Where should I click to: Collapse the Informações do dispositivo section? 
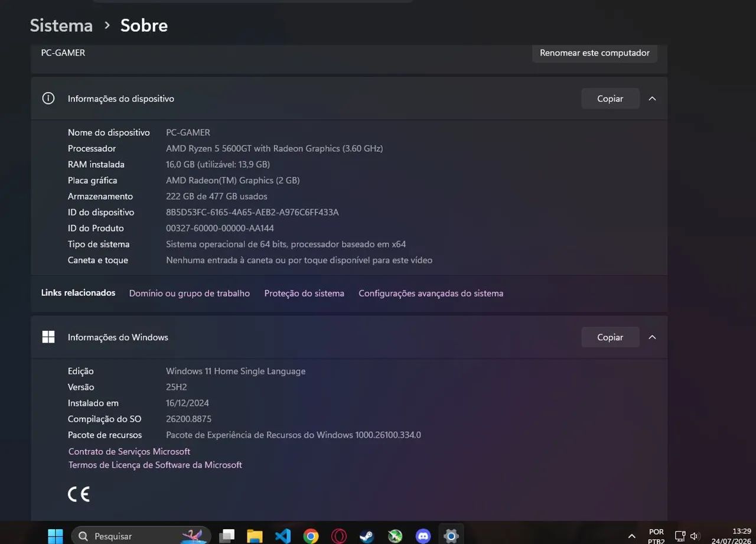click(x=652, y=99)
